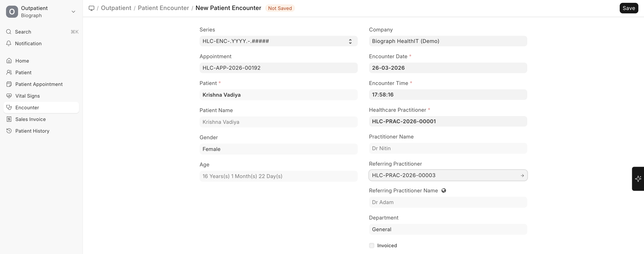This screenshot has height=254, width=644.
Task: Click the Vital Signs heartbeat icon
Action: pos(9,96)
